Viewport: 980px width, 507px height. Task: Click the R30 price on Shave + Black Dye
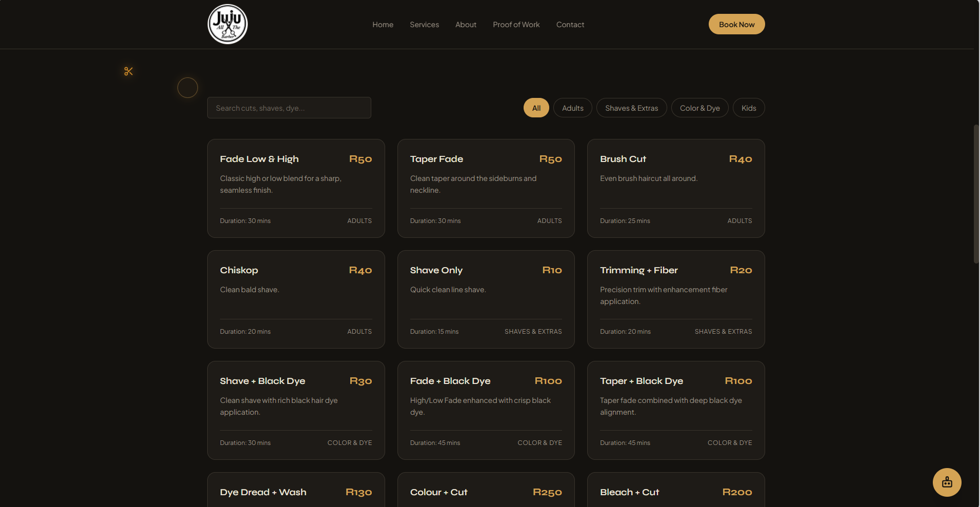[x=361, y=381]
